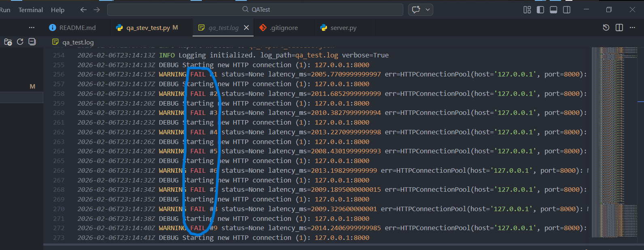Open the timeline history icon
Viewport: 644px width, 250px height.
[x=606, y=28]
